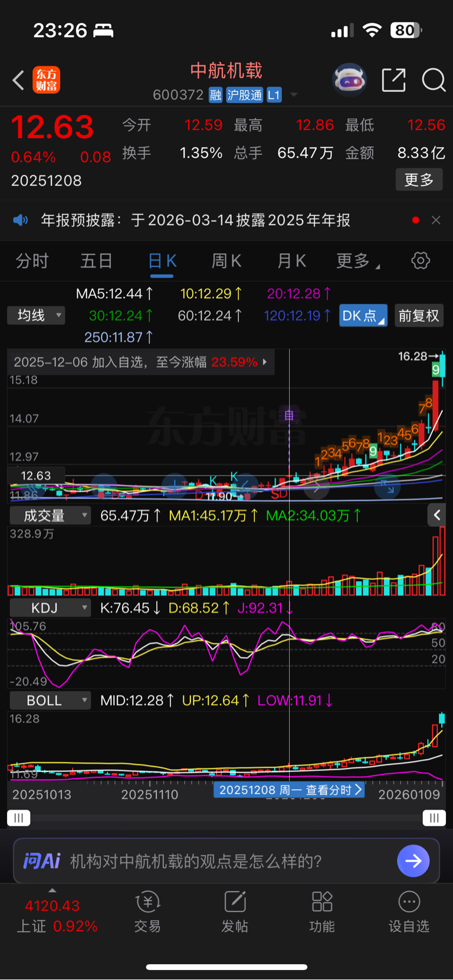Tap the current price 12.63

pyautogui.click(x=52, y=127)
